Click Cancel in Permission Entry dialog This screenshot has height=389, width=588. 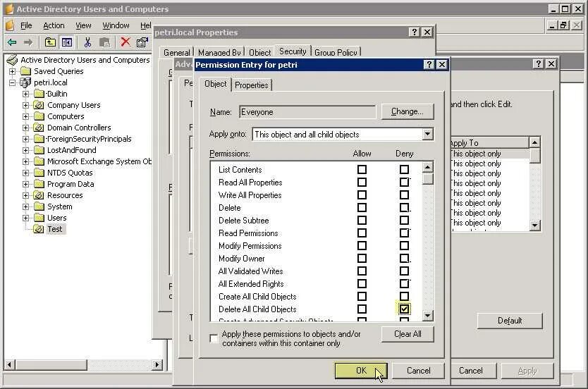[x=418, y=370]
